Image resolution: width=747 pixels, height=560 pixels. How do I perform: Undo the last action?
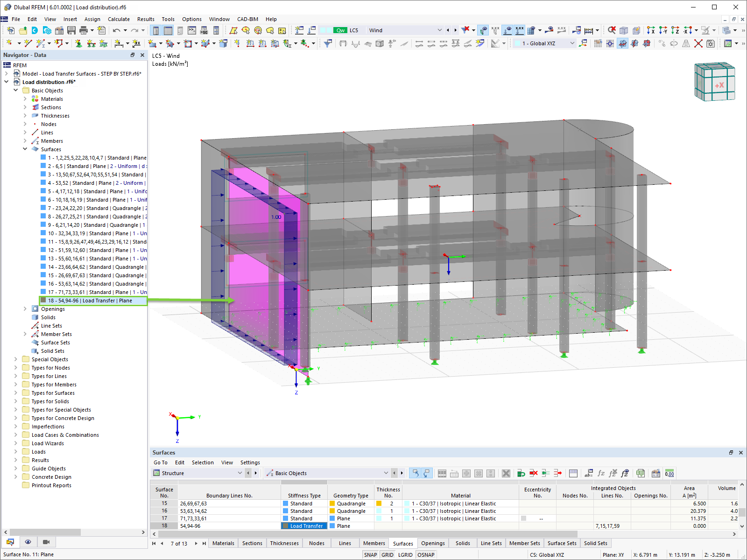116,30
